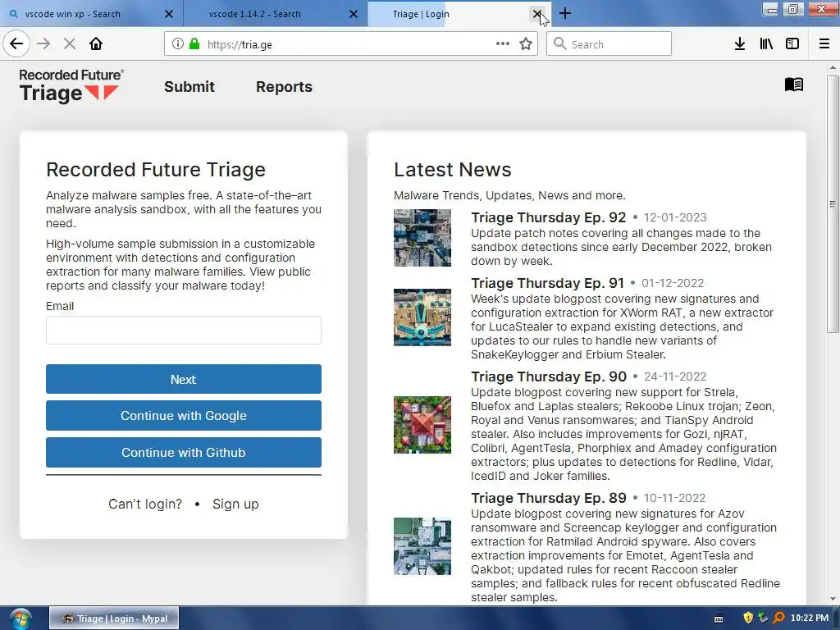The image size is (840, 630).
Task: Click the forward navigation arrow
Action: [x=44, y=44]
